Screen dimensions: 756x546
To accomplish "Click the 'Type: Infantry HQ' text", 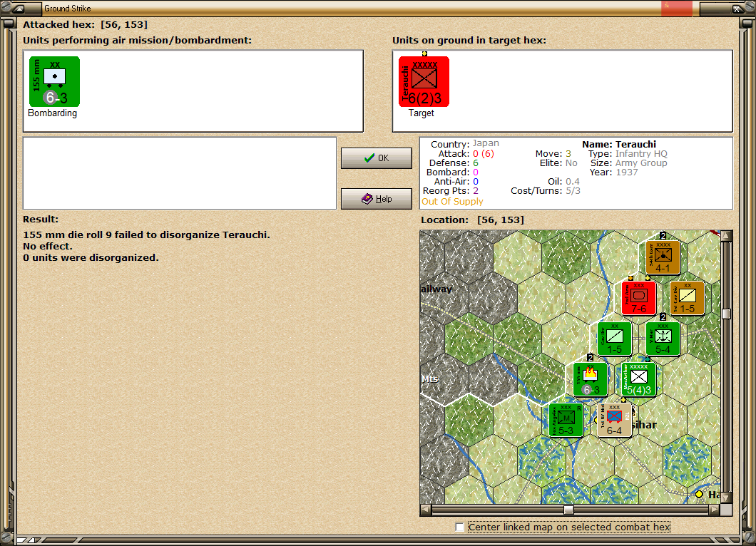I will point(628,154).
